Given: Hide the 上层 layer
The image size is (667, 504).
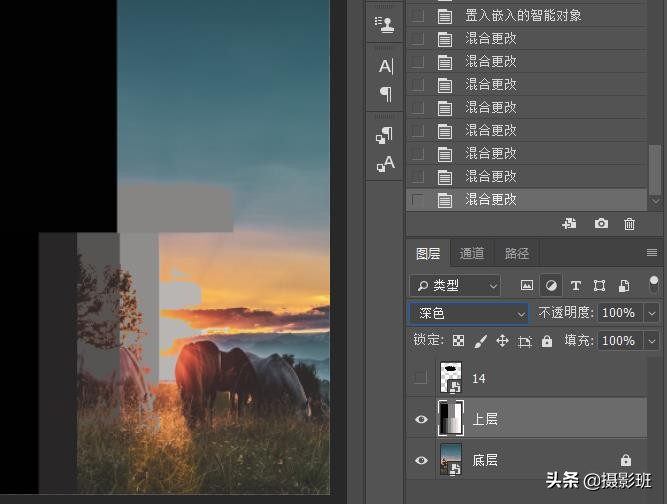Looking at the screenshot, I should tap(421, 419).
